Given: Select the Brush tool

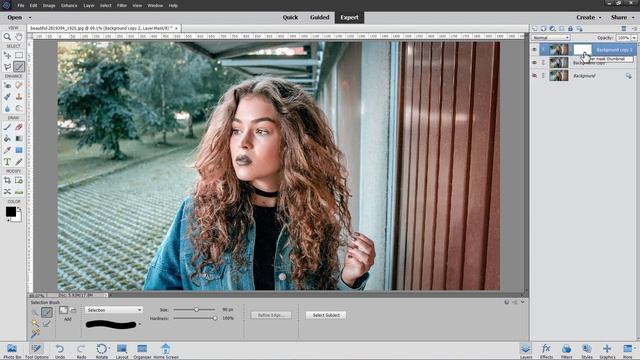Looking at the screenshot, I should [x=7, y=127].
